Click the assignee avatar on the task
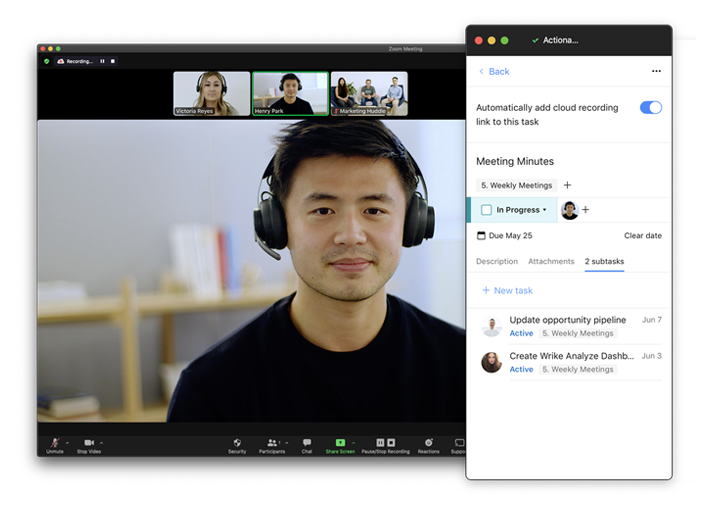The image size is (704, 512). pyautogui.click(x=570, y=210)
